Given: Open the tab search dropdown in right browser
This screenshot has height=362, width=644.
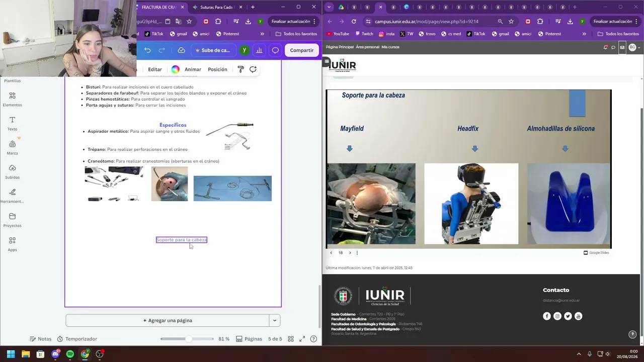Looking at the screenshot, I should coord(329,7).
